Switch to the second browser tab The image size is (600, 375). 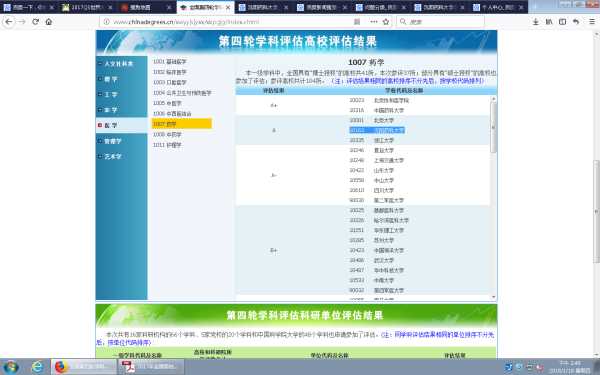[x=87, y=7]
